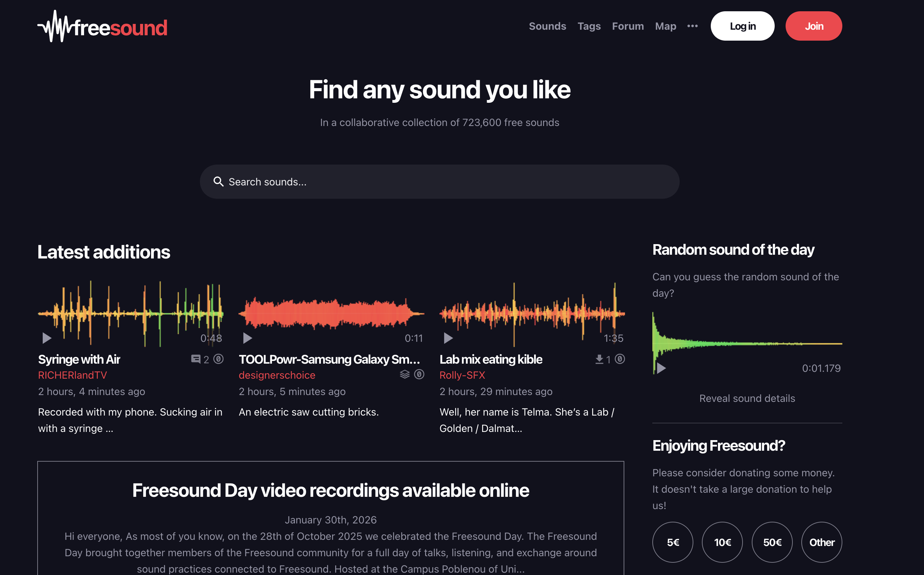The image size is (924, 575).
Task: Click the pack layers icon under TOOLPowr sound
Action: [405, 375]
